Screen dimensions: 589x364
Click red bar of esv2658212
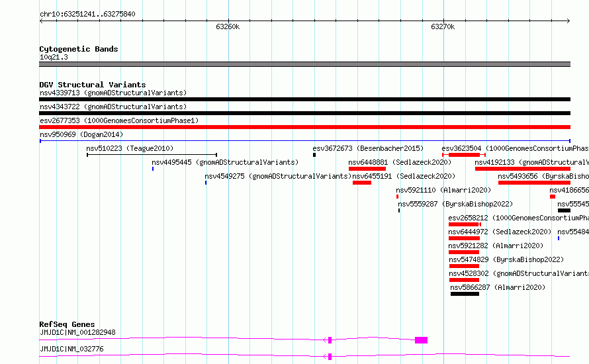pyautogui.click(x=463, y=224)
